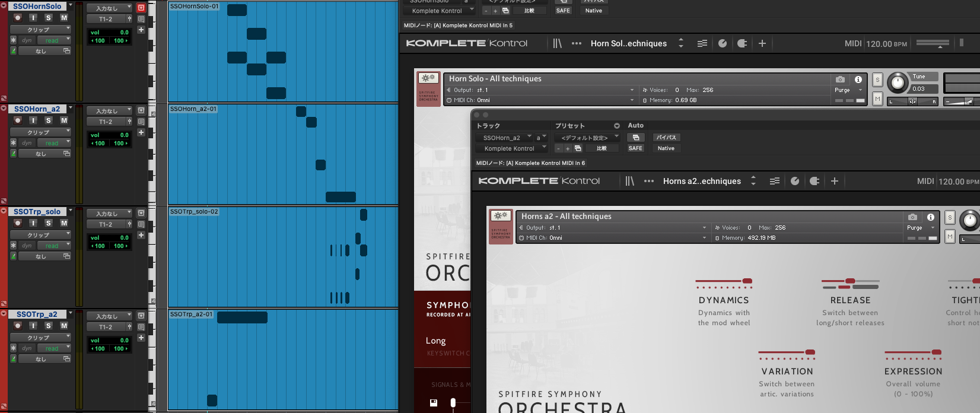
Task: Open the default-setting preset dropdown in Horns a2 plugin window
Action: (x=587, y=138)
